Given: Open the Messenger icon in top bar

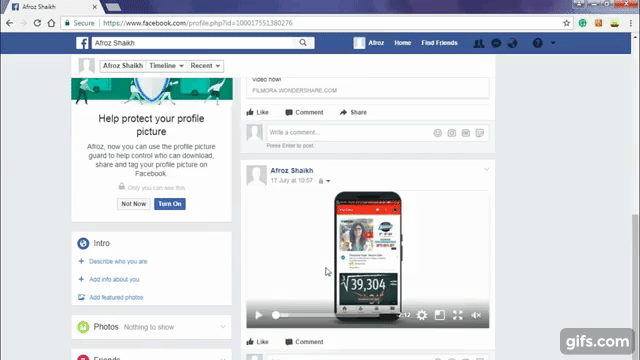Looking at the screenshot, I should [496, 43].
